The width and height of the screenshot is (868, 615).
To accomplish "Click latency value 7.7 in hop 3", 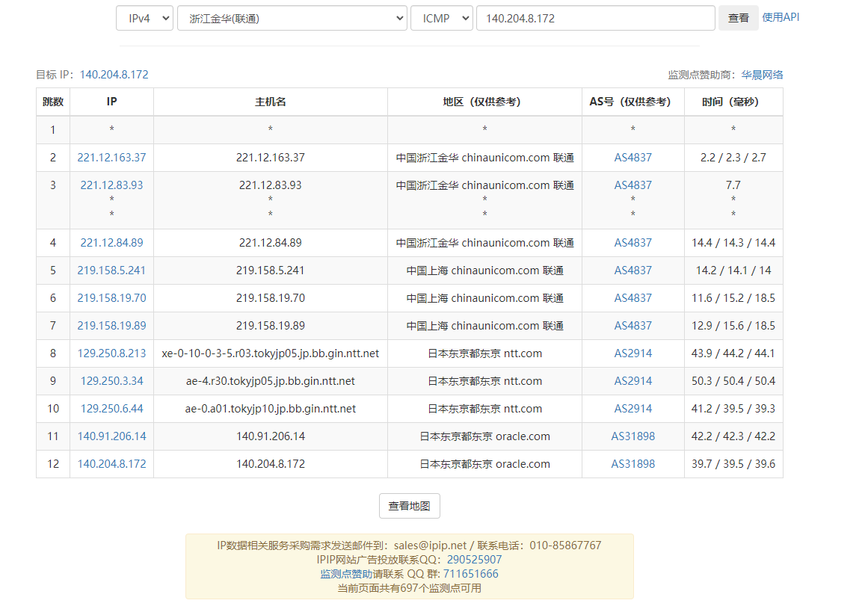I will [733, 185].
